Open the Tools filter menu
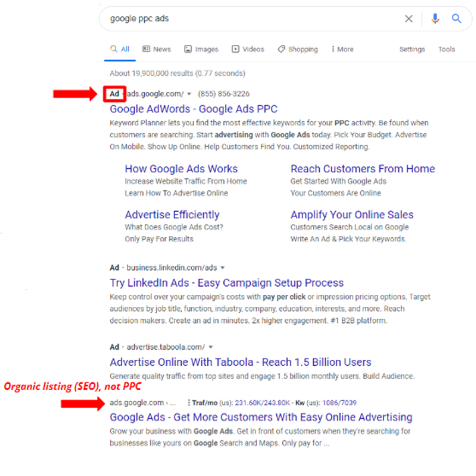Screen dimensions: 476x476 pos(446,49)
